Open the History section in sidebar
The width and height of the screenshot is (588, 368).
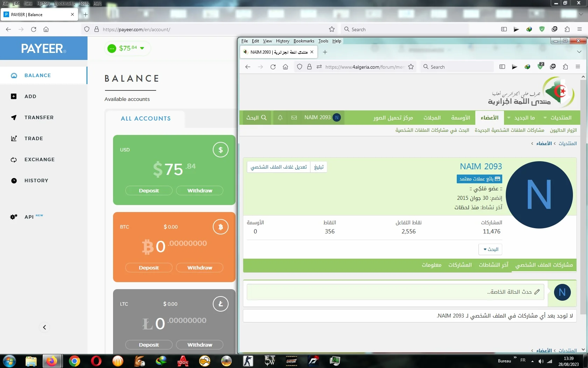point(36,180)
